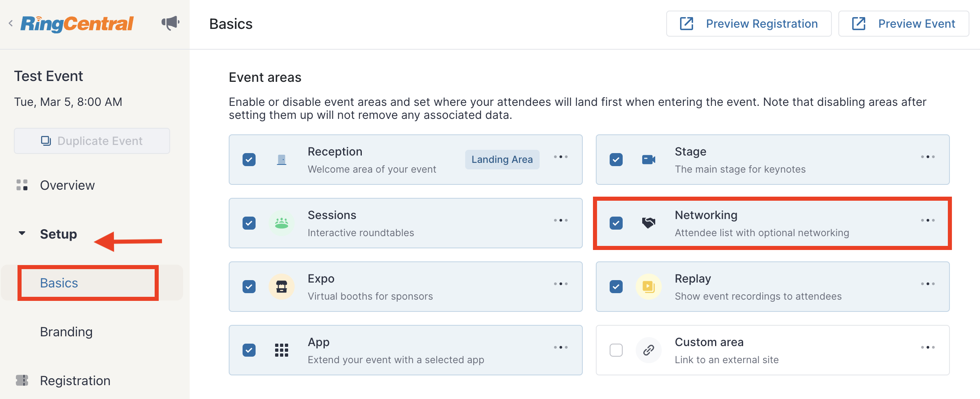Go to Overview in the sidebar

(67, 185)
